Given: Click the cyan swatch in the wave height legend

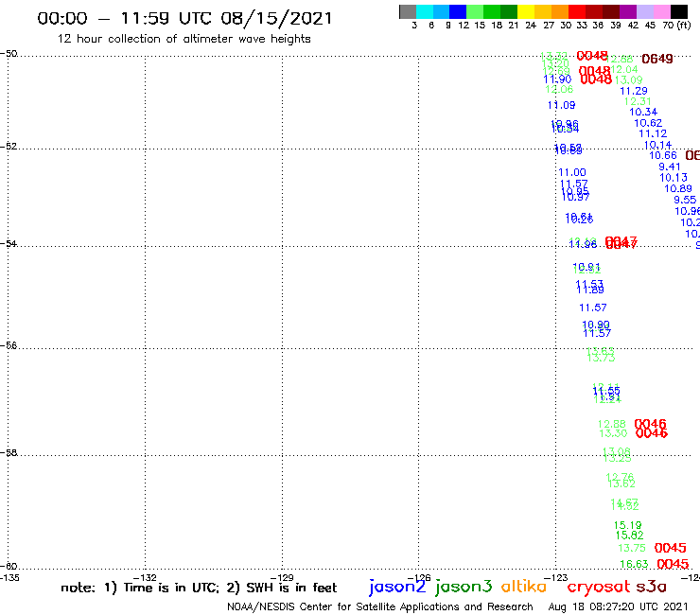Looking at the screenshot, I should point(424,11).
